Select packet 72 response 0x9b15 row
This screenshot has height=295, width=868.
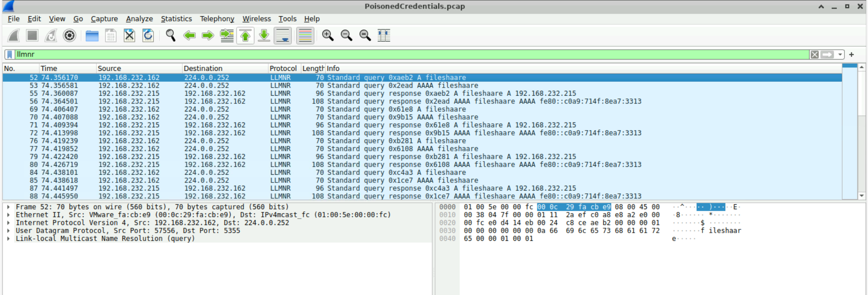422,133
